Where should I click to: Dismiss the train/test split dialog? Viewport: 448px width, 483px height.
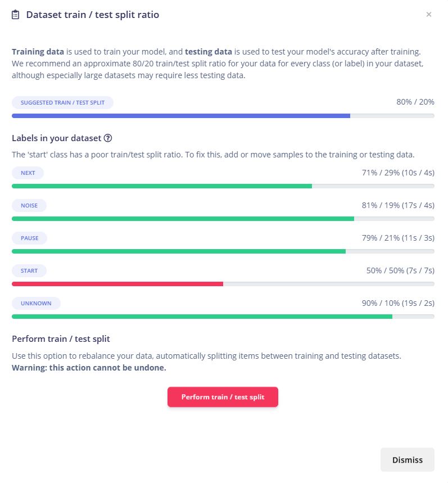[x=407, y=459]
